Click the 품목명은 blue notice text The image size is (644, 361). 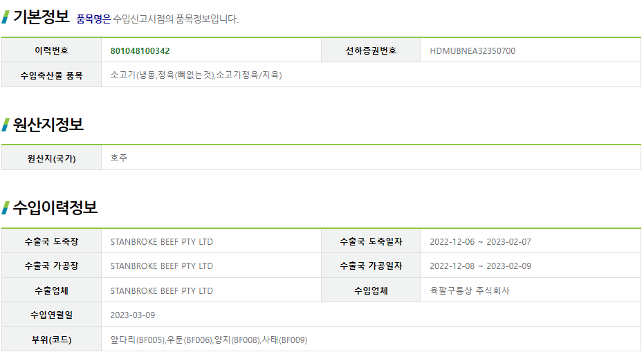coord(93,19)
